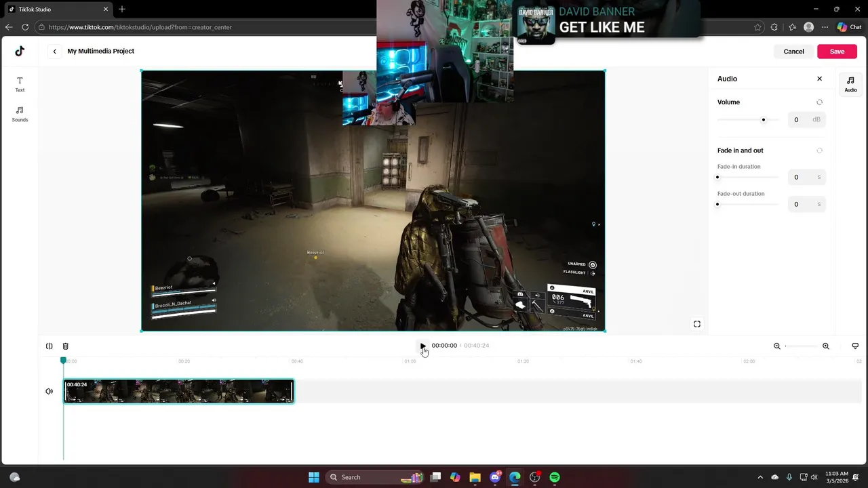Open the favorites list icon
The height and width of the screenshot is (488, 868).
pyautogui.click(x=792, y=27)
